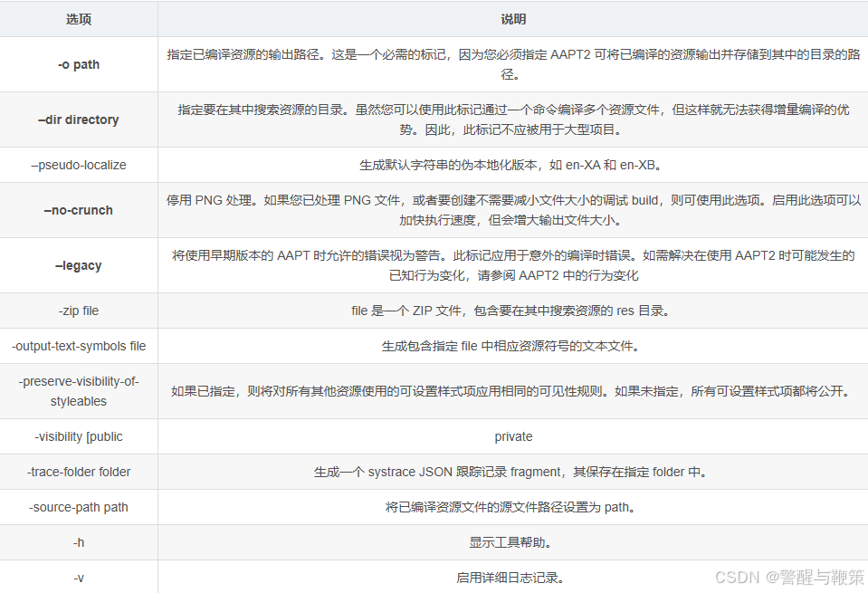The height and width of the screenshot is (593, 868).
Task: Click the 说明 column header
Action: point(513,19)
